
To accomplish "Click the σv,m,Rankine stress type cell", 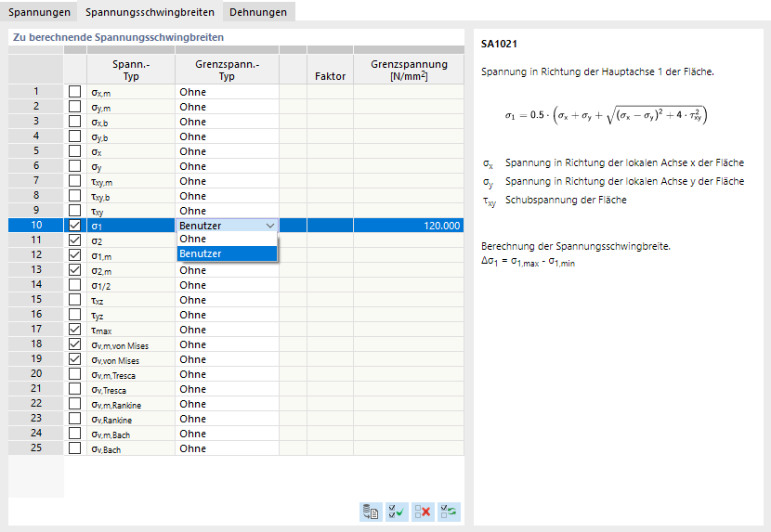I will pos(131,404).
